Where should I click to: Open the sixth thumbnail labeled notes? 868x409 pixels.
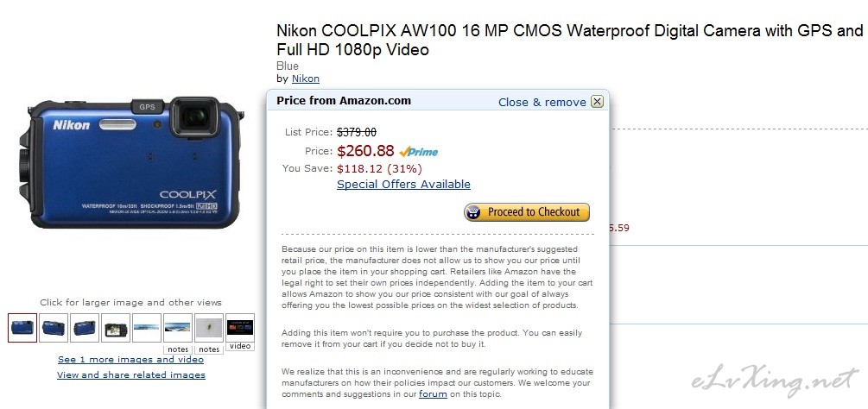(x=178, y=328)
